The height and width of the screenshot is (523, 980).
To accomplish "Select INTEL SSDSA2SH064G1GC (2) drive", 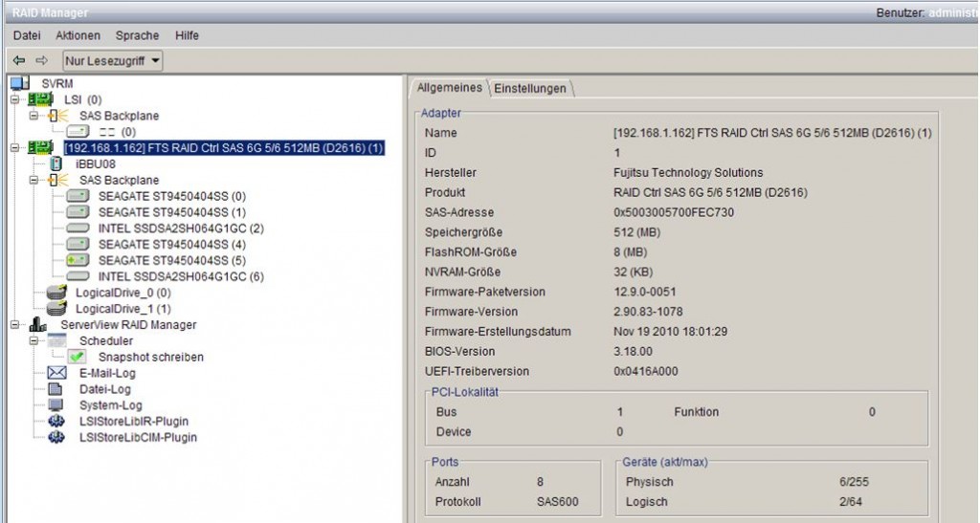I will point(181,229).
